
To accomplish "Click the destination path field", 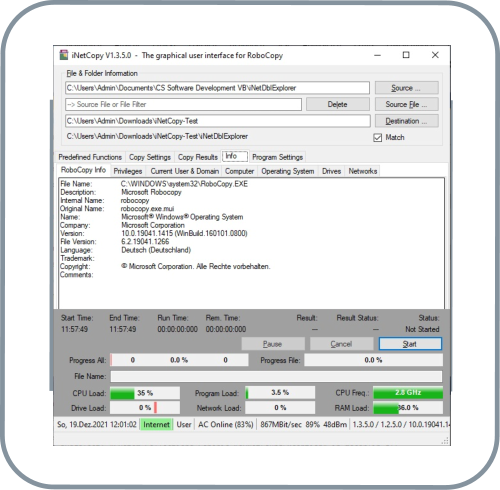I will click(x=218, y=121).
